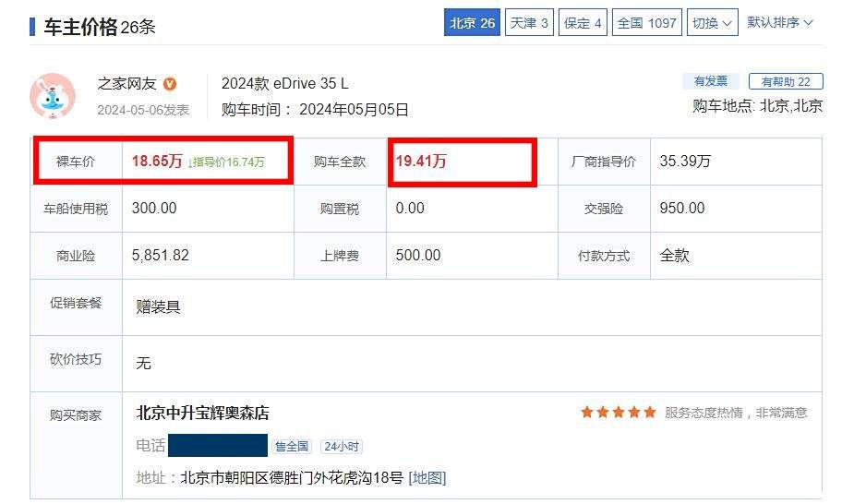Click the orange verified badge next to 之家网友
The width and height of the screenshot is (854, 504).
pyautogui.click(x=170, y=84)
